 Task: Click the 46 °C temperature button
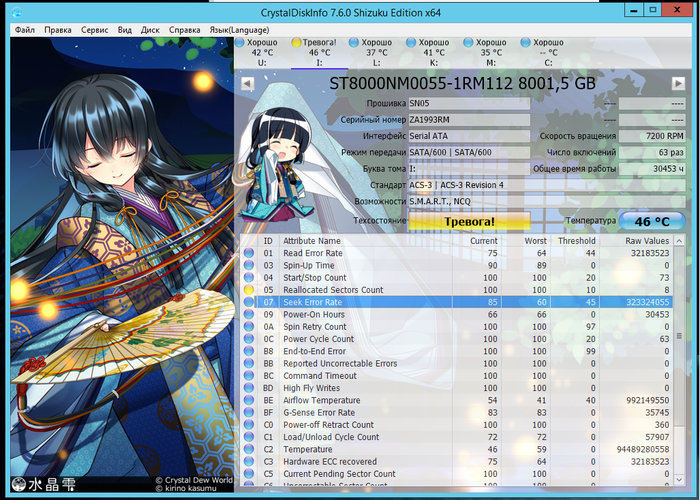[652, 220]
